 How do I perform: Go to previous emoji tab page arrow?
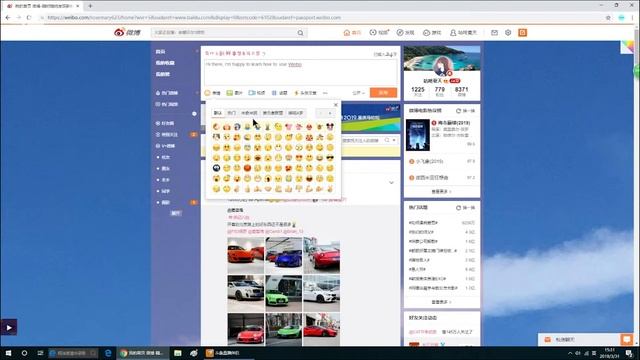click(x=320, y=113)
